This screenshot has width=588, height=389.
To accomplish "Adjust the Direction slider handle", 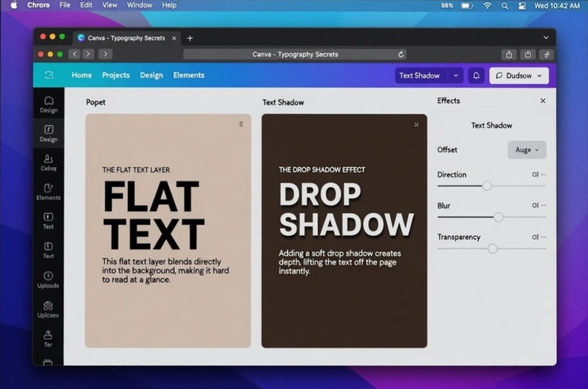I will [487, 186].
